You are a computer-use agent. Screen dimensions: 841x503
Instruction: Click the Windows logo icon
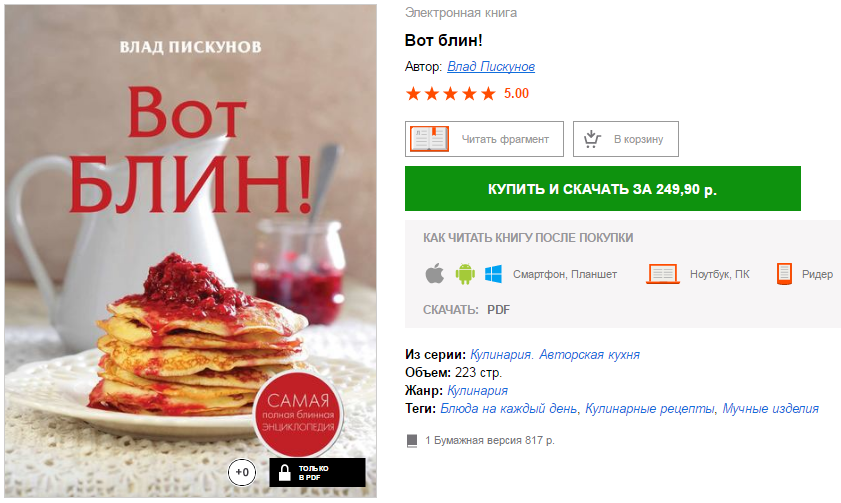pos(493,273)
